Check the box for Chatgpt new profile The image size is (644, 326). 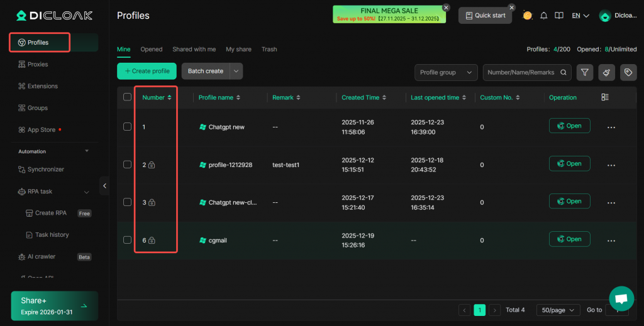pyautogui.click(x=128, y=126)
